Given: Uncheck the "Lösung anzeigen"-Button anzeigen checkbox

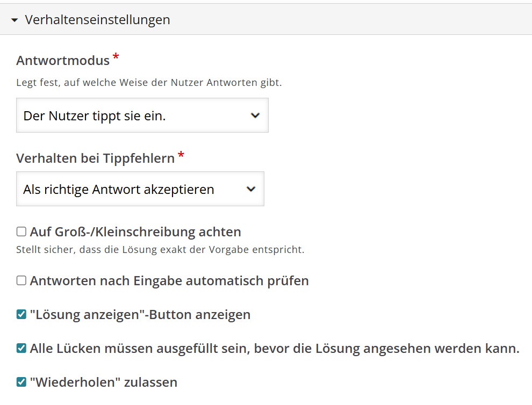Looking at the screenshot, I should point(21,315).
